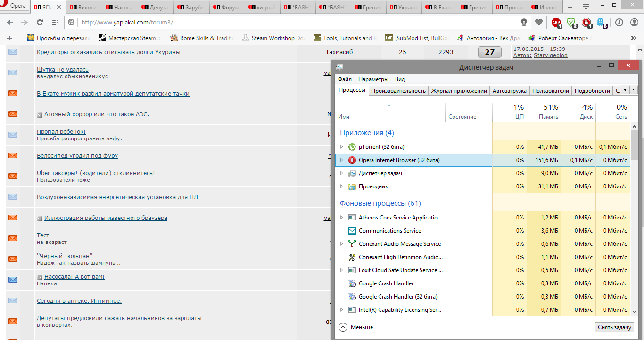The image size is (644, 340).
Task: Click the address bar URL field
Action: point(297,22)
